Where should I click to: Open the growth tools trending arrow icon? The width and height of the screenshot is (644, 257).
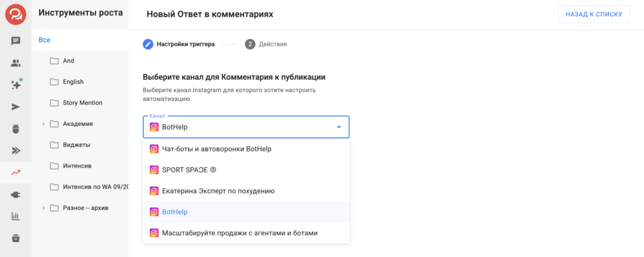tap(16, 172)
